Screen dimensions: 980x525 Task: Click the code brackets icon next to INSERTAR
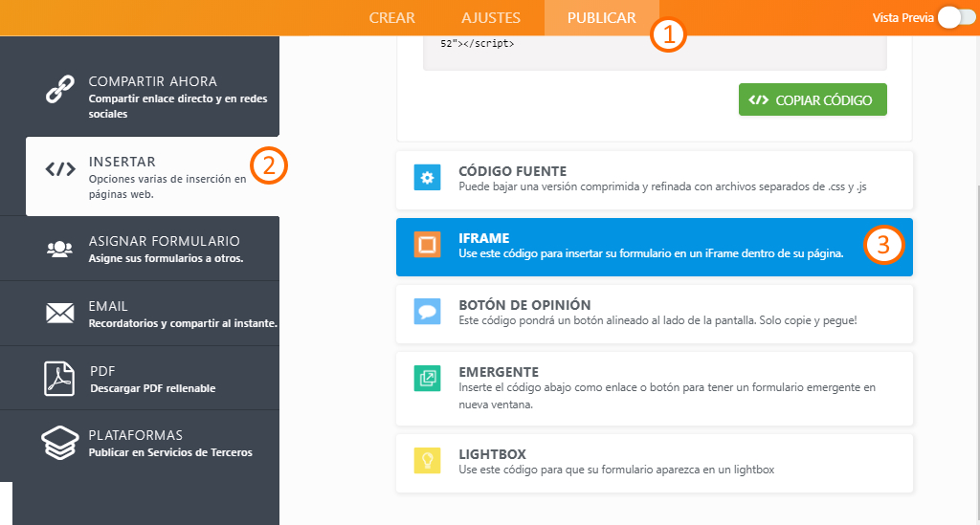point(60,169)
